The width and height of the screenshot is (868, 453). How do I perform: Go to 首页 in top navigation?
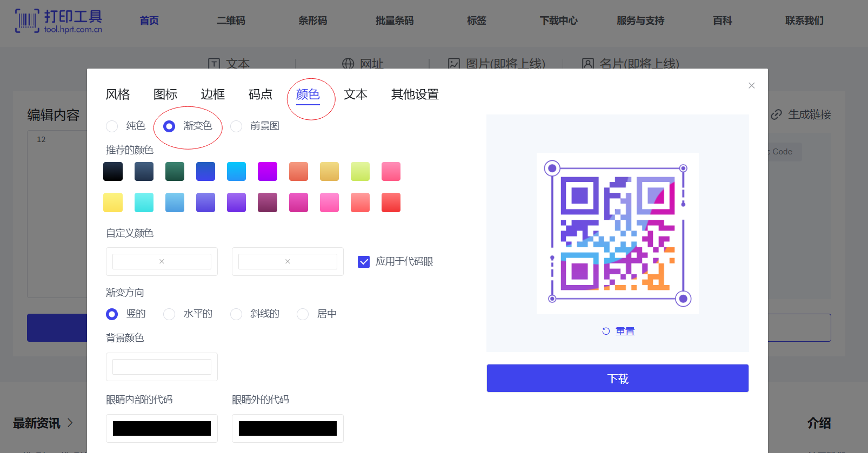click(x=149, y=21)
